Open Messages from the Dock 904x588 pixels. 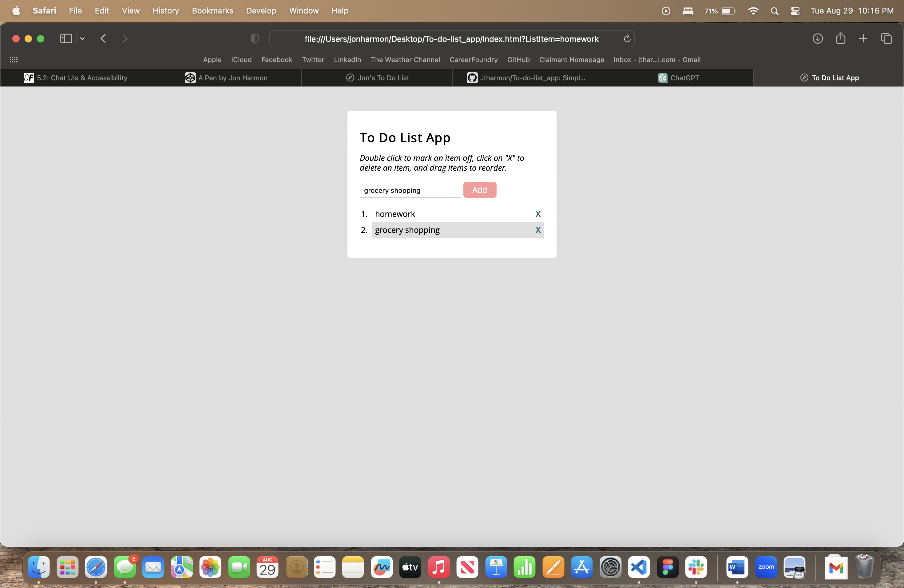point(125,567)
